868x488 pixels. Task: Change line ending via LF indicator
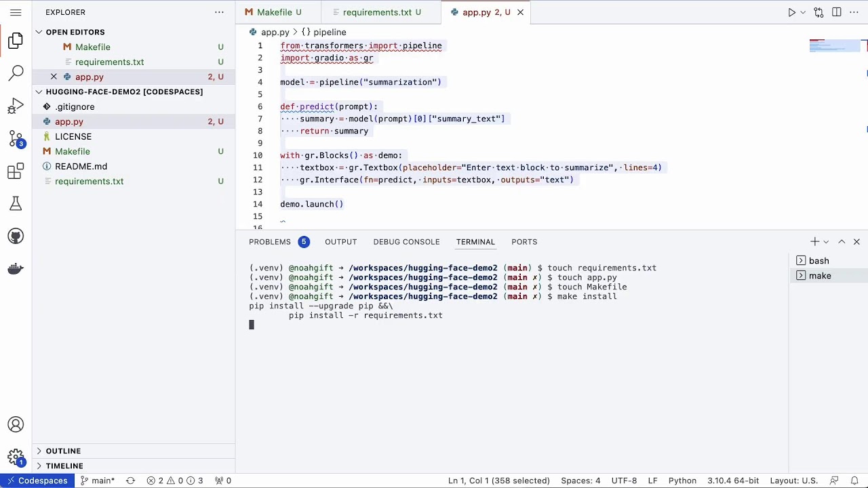coord(652,481)
